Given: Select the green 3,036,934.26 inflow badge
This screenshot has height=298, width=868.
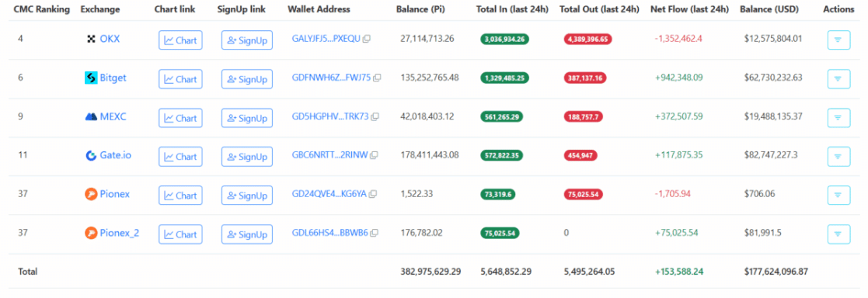Looking at the screenshot, I should tap(504, 39).
